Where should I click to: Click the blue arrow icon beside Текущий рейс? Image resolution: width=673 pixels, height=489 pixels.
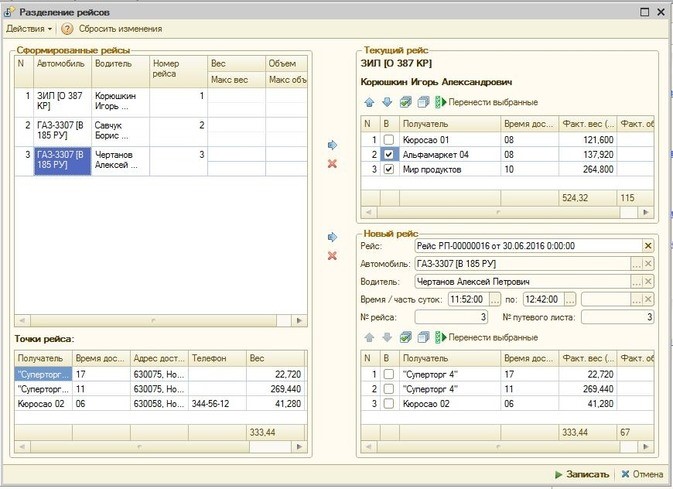(x=332, y=145)
